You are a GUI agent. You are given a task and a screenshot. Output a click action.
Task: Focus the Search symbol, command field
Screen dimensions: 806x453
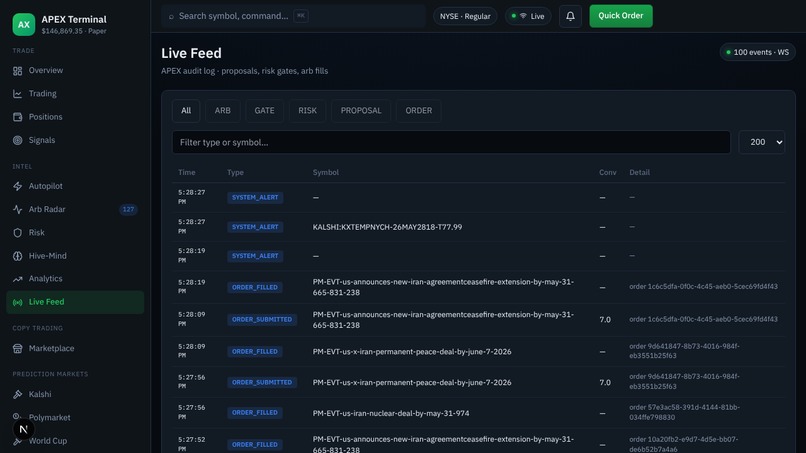[294, 16]
